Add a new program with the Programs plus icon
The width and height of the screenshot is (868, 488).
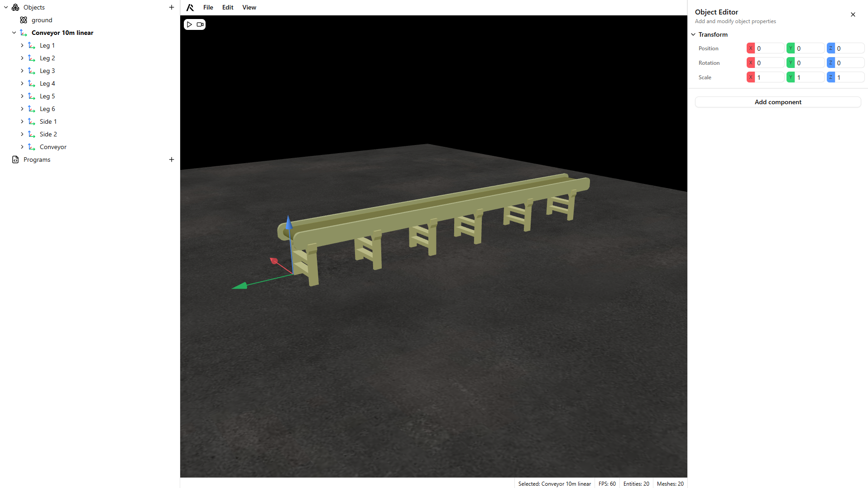tap(172, 159)
